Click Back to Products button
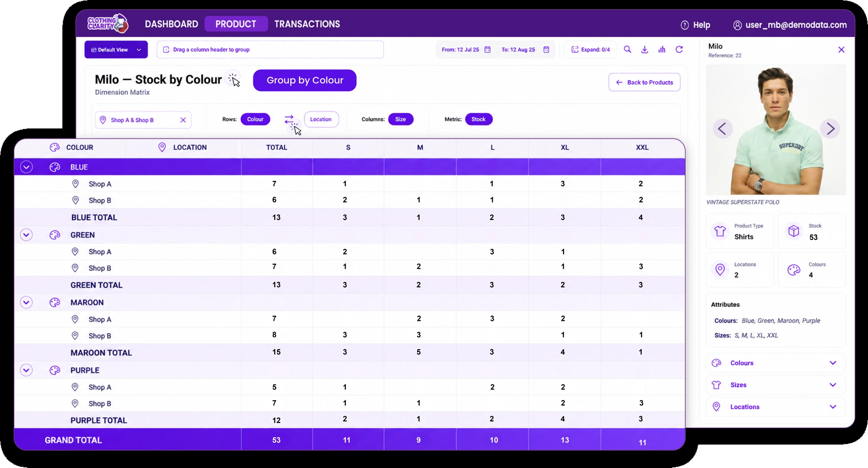 (644, 82)
